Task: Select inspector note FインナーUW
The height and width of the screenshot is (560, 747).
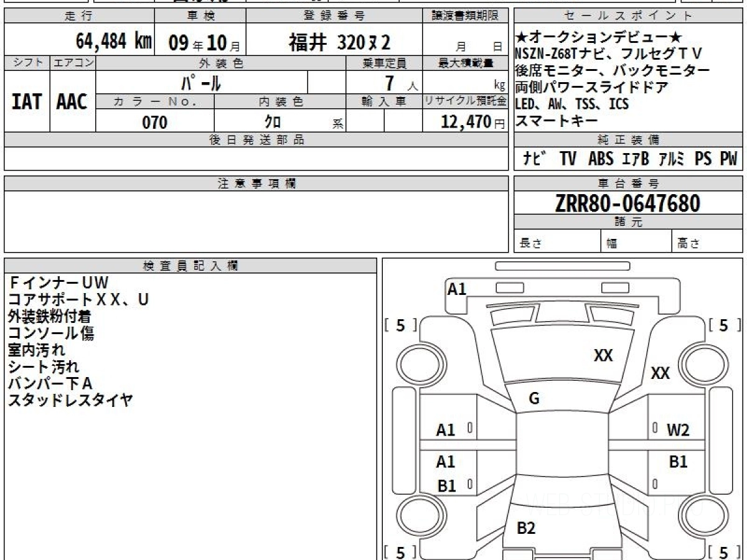Action: click(59, 283)
